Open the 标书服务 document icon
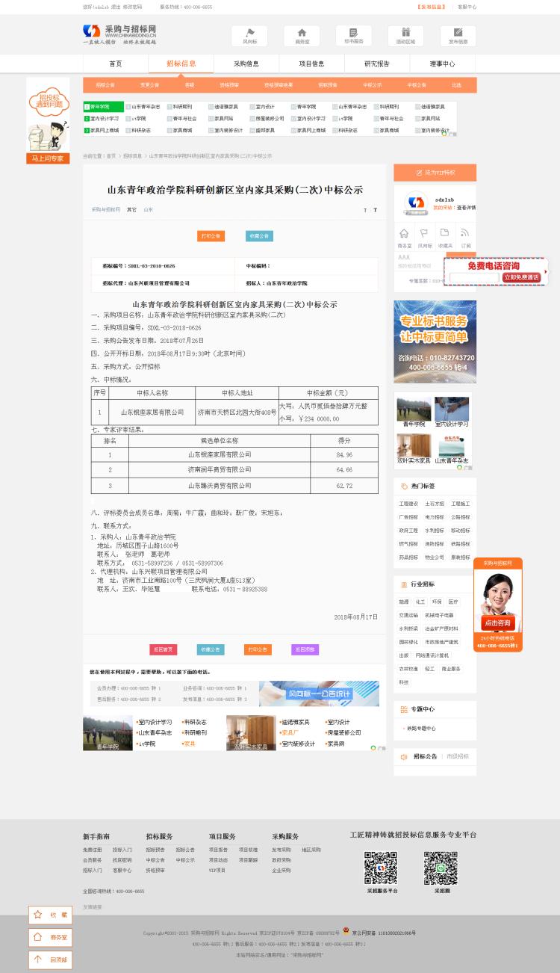The height and width of the screenshot is (973, 560). tap(353, 35)
